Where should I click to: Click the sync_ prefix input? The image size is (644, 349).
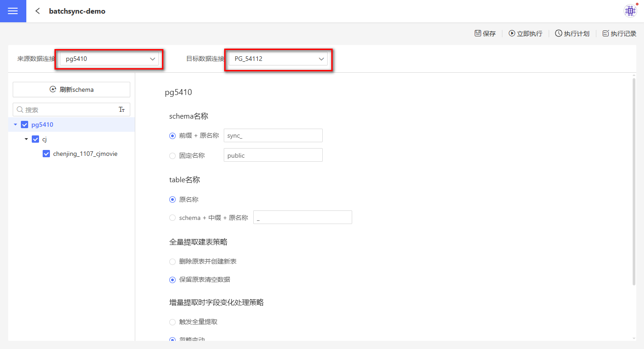(x=273, y=135)
